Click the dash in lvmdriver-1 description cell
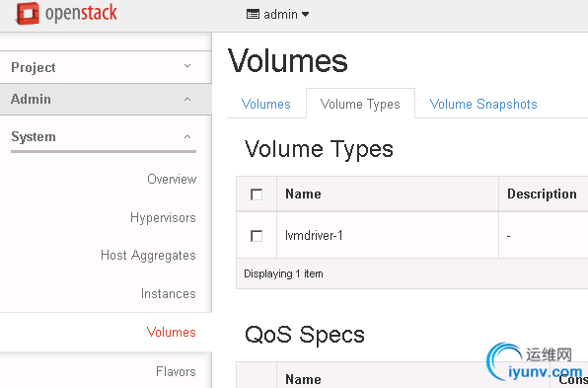Screen dimensions: 588x388 tap(508, 236)
